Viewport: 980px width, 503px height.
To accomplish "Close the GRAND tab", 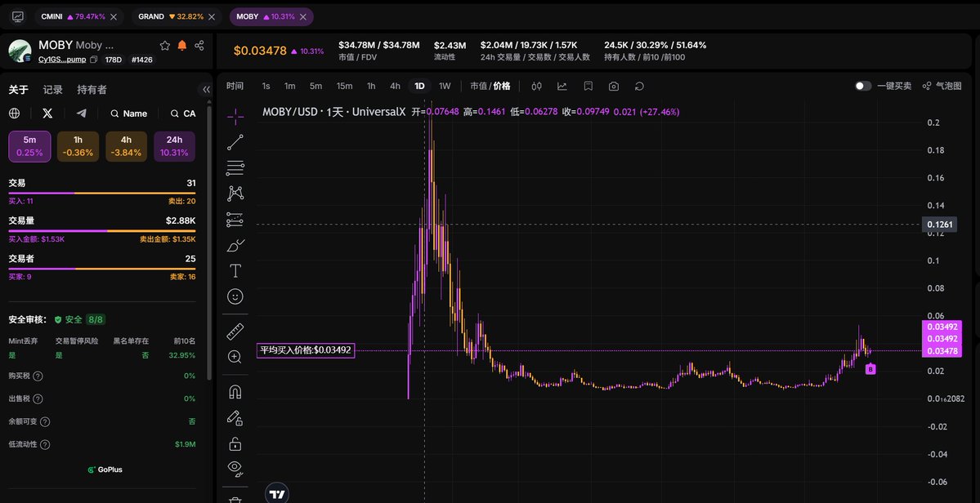I will [210, 17].
